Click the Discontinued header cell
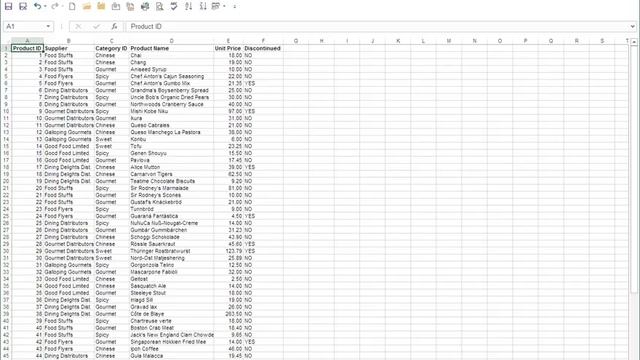 [x=263, y=48]
